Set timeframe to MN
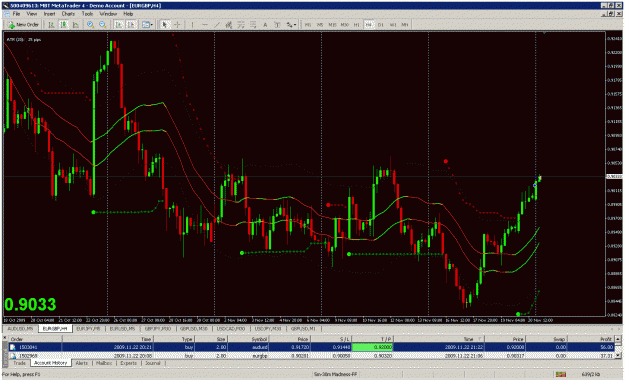 [x=405, y=25]
